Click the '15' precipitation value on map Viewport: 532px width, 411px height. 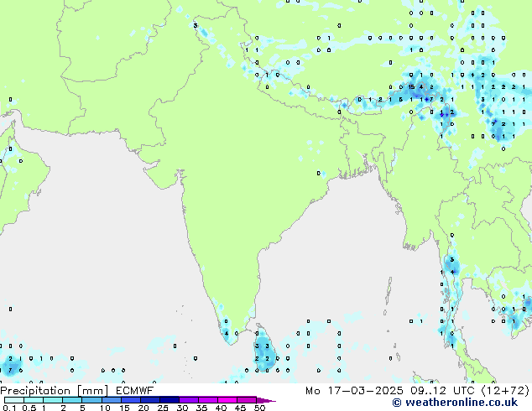point(411,86)
